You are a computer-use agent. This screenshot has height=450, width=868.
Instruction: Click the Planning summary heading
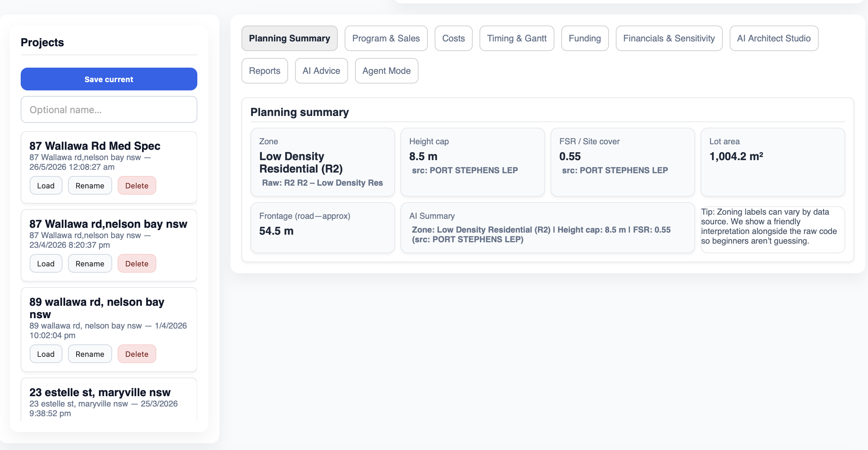point(299,112)
